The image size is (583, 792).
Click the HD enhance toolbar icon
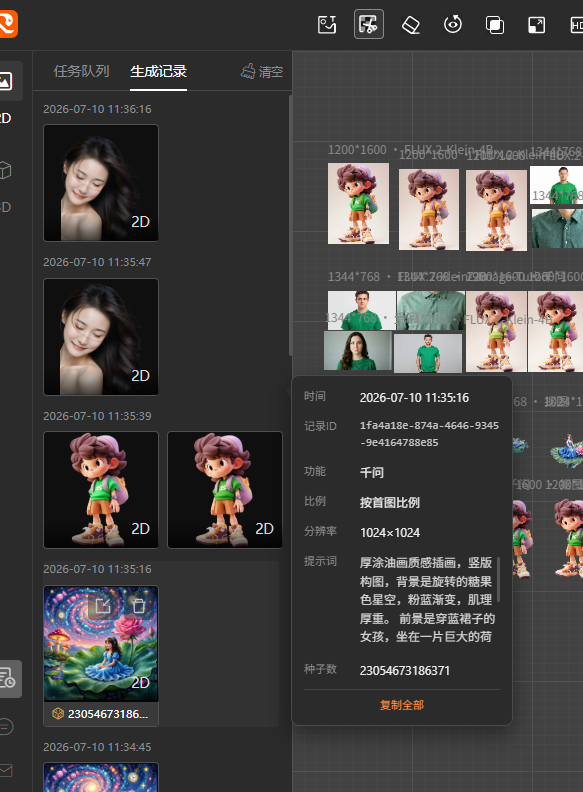(x=576, y=24)
